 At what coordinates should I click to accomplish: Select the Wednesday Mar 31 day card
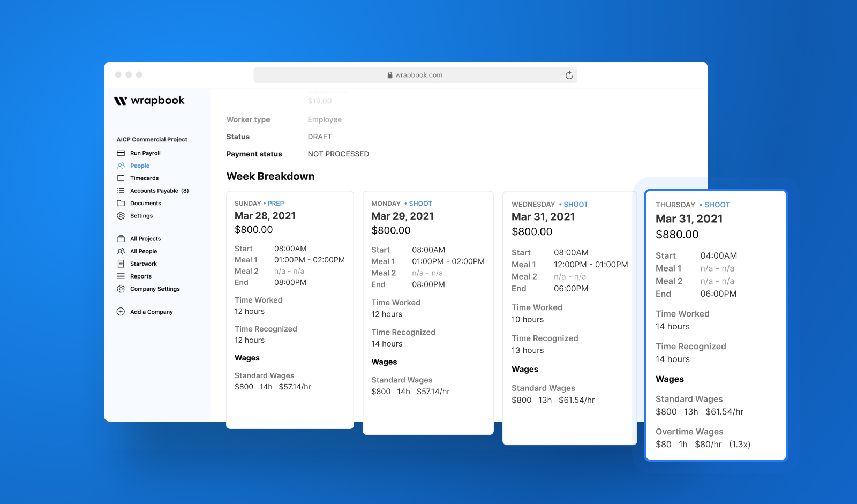click(x=569, y=318)
